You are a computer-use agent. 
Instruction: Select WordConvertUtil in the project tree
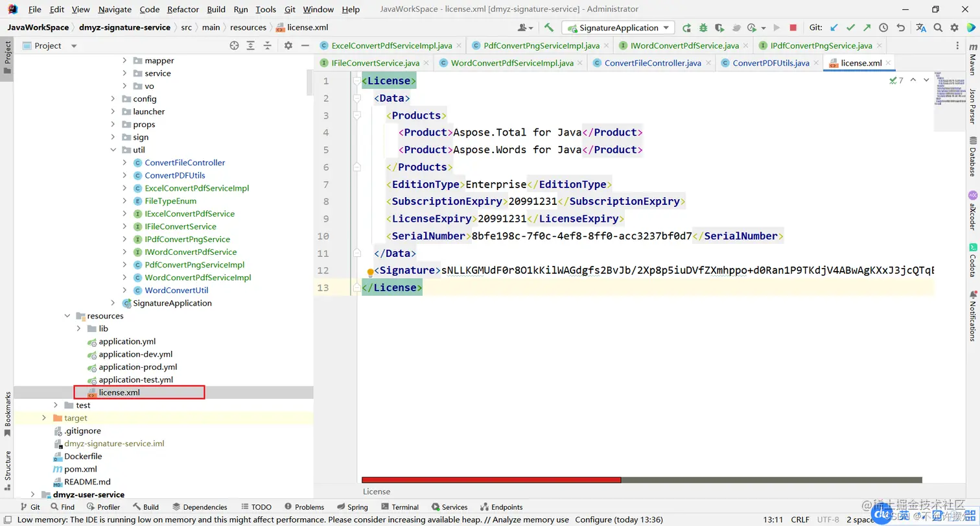tap(176, 290)
